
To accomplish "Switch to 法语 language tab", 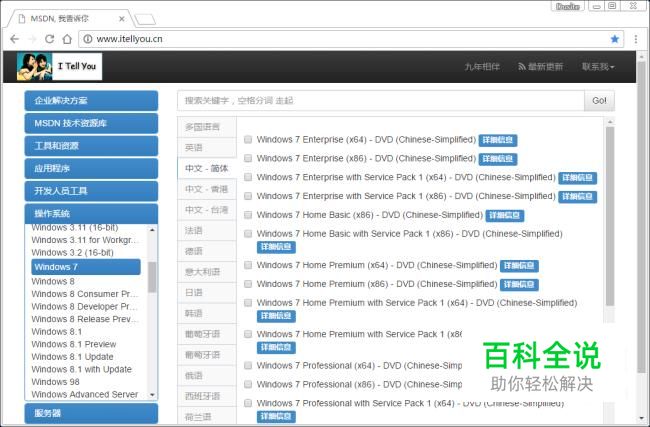I will click(x=207, y=230).
